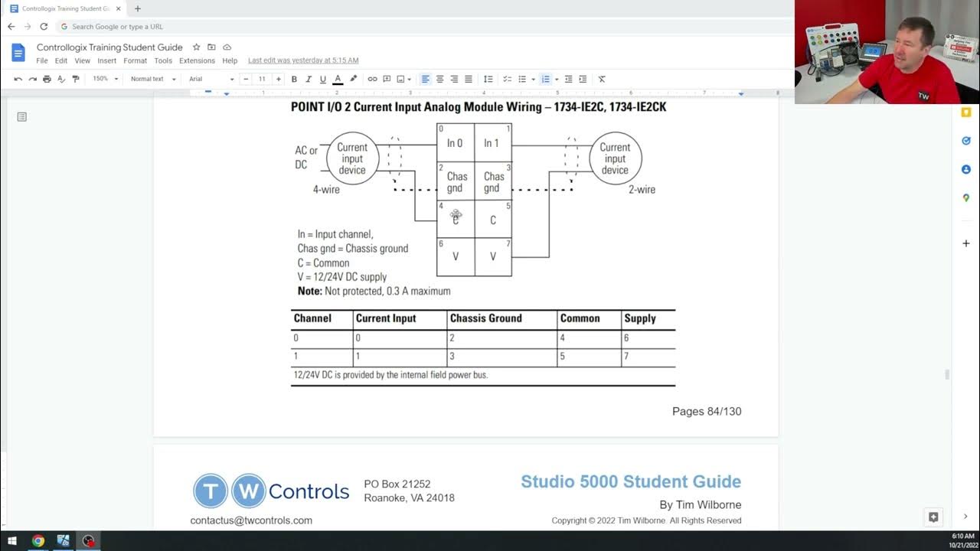Click the Undo icon in the toolbar
Viewport: 980px width, 551px height.
point(18,79)
